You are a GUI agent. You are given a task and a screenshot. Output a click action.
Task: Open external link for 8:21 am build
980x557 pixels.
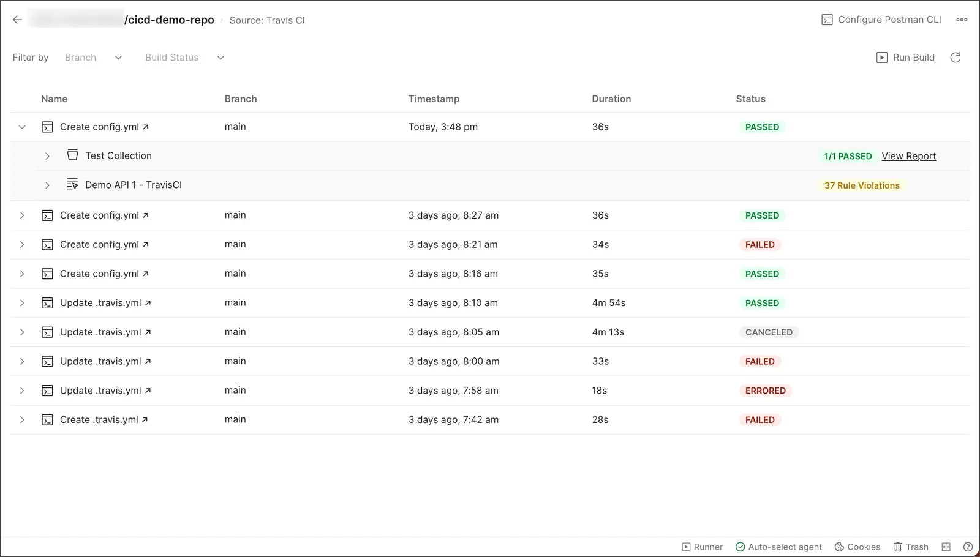[146, 244]
